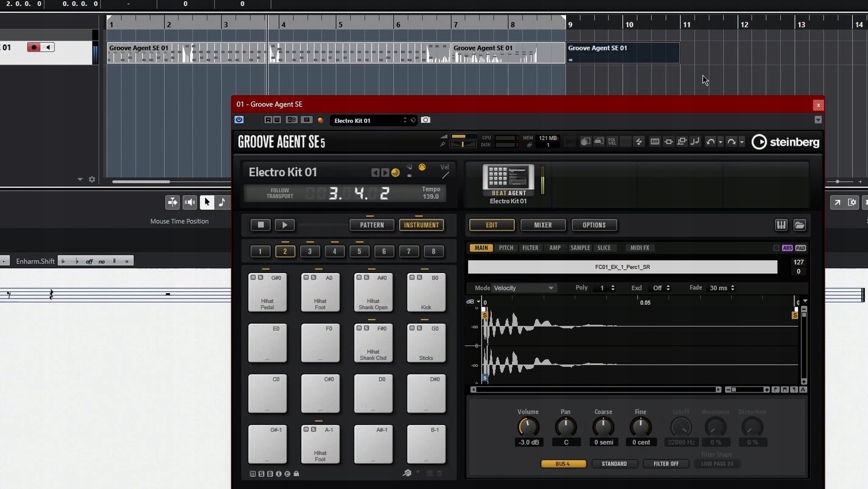
Task: Open the Edit page
Action: (x=492, y=225)
